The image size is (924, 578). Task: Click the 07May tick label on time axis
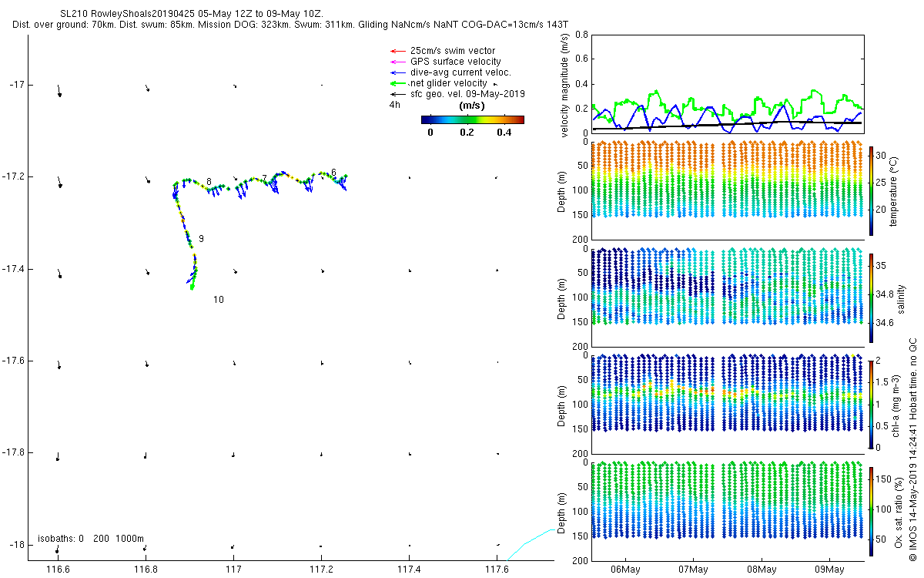[x=693, y=570]
